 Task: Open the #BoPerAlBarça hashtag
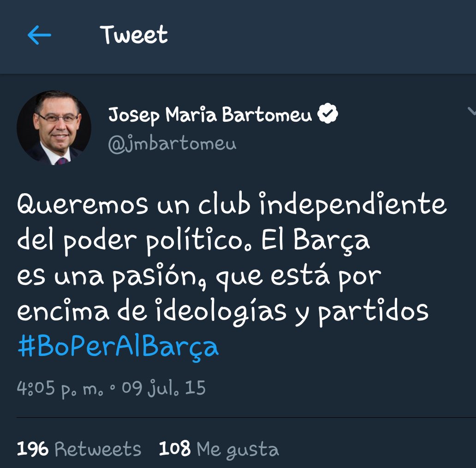click(x=119, y=348)
